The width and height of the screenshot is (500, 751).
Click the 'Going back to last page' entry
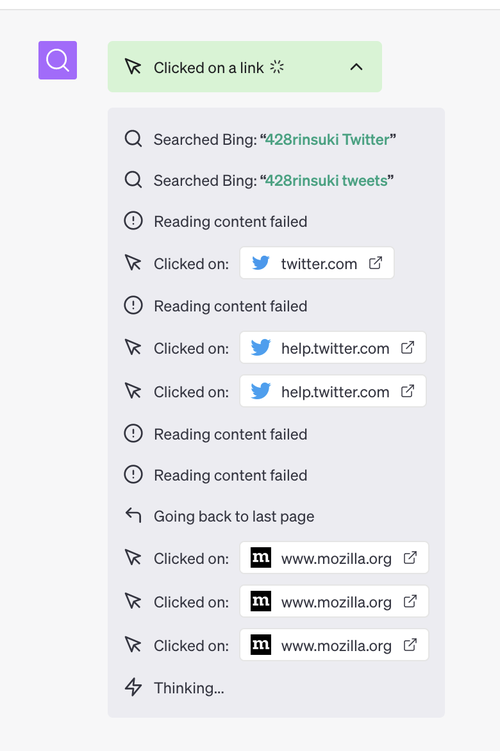(219, 516)
